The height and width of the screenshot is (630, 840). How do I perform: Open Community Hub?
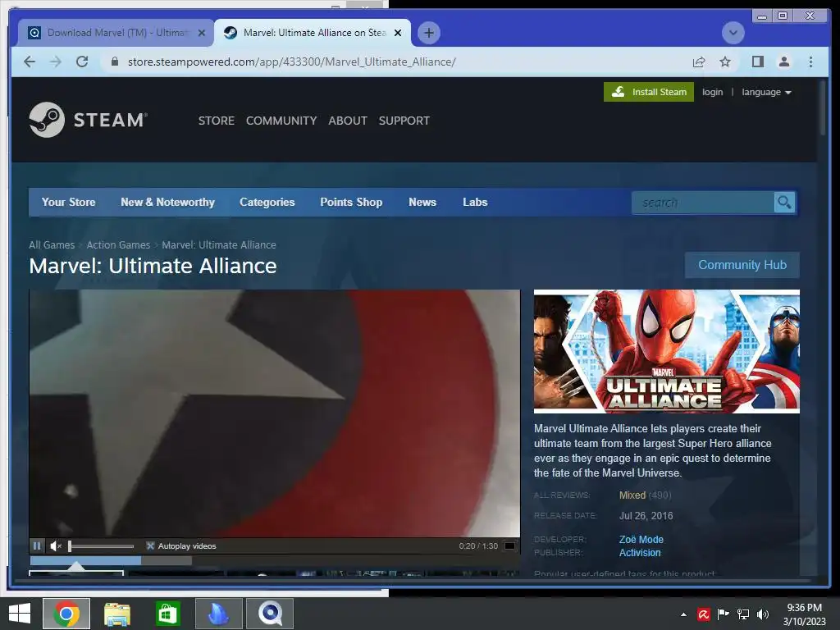click(742, 265)
